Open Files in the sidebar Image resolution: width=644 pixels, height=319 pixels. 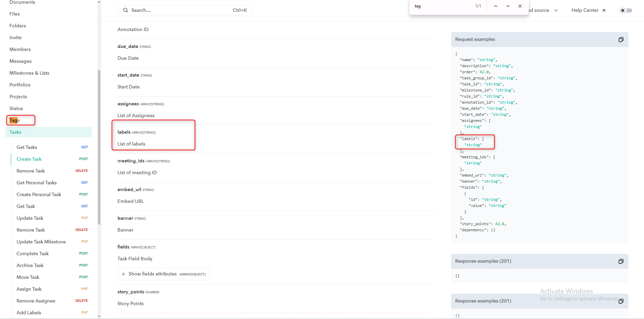pos(15,14)
